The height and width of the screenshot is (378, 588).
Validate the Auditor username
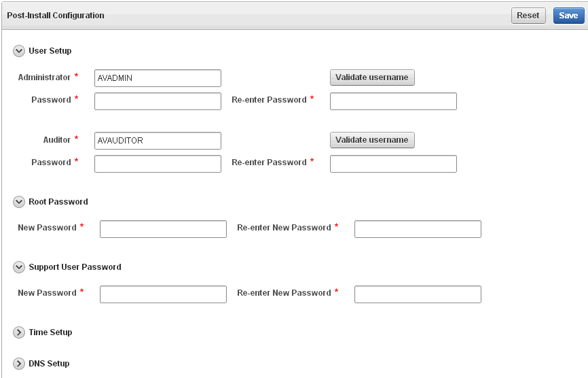372,140
